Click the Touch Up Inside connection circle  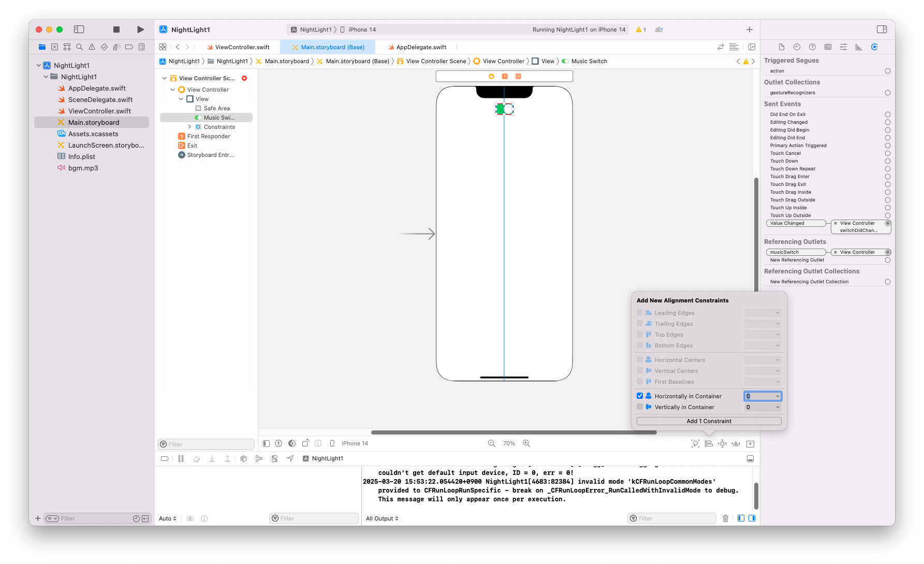(888, 208)
